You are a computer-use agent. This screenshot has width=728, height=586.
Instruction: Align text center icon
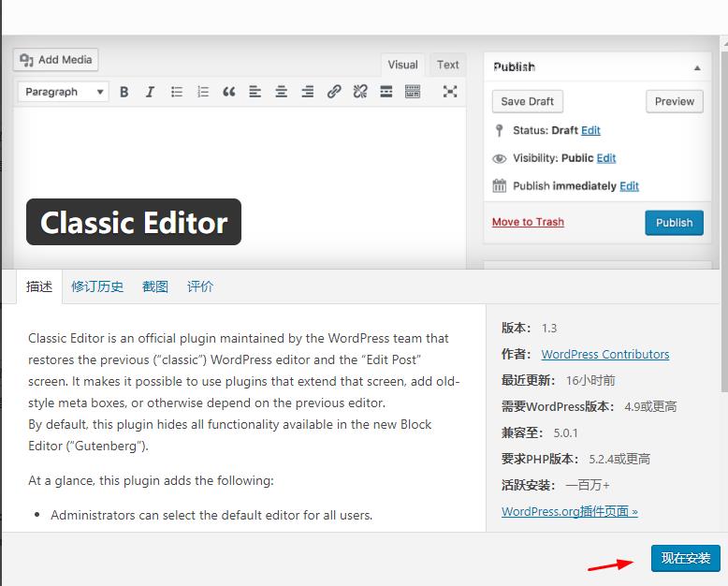pos(281,92)
